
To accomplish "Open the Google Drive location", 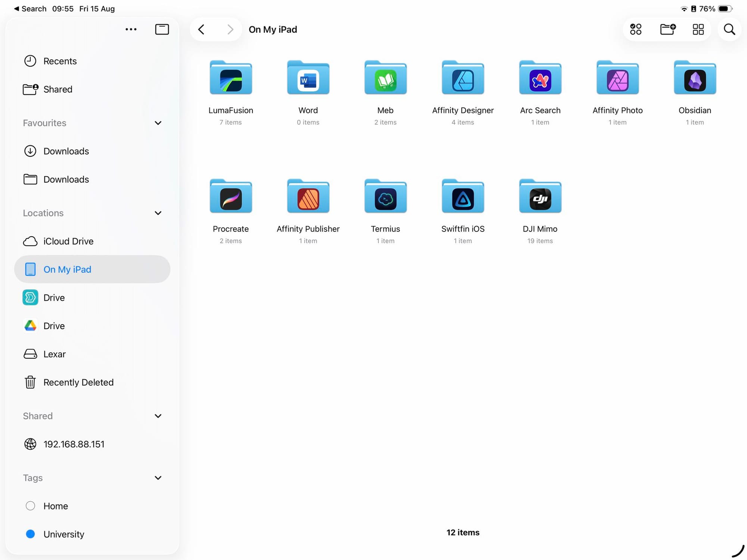I will point(92,326).
